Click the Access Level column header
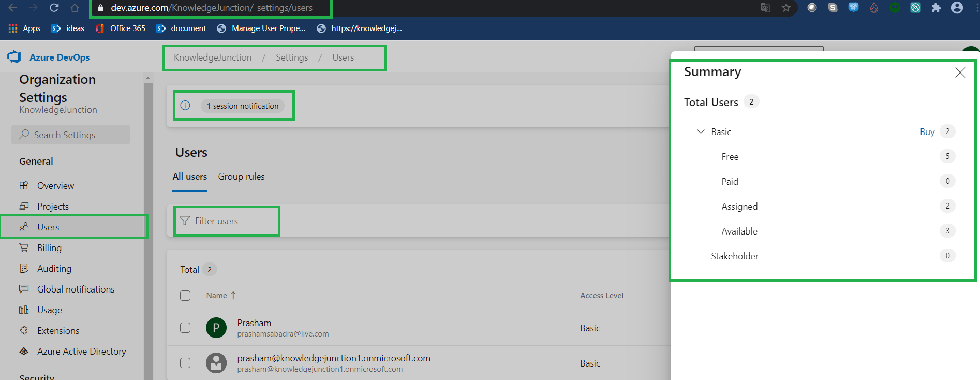This screenshot has height=380, width=980. (602, 296)
